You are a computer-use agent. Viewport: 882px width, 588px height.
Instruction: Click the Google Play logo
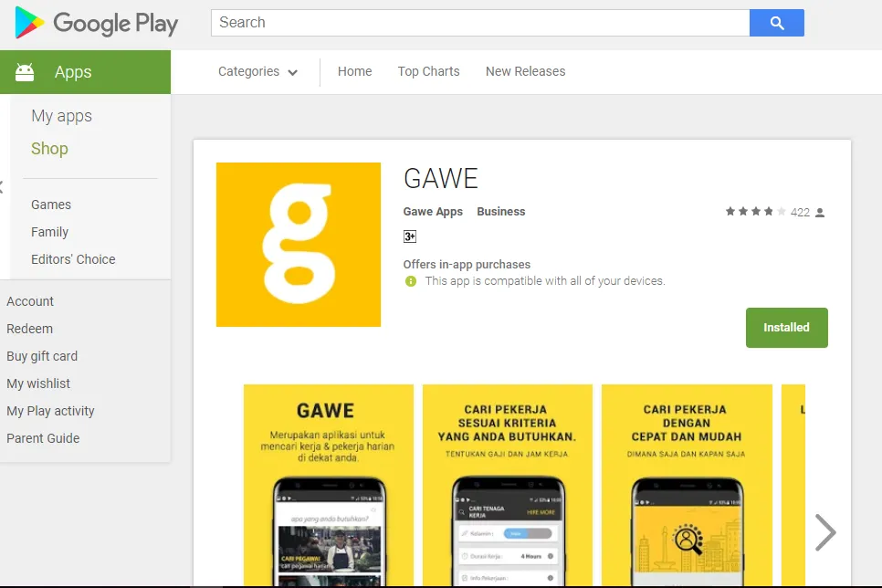click(96, 23)
